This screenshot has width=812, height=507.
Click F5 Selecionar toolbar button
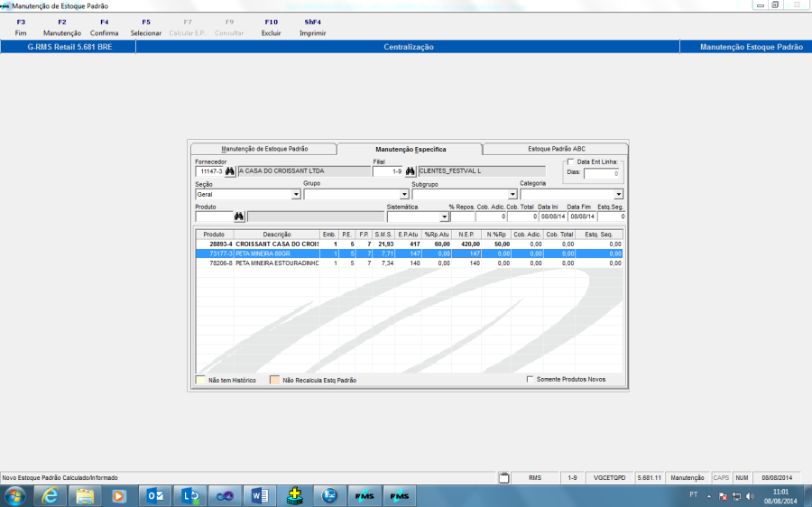146,27
